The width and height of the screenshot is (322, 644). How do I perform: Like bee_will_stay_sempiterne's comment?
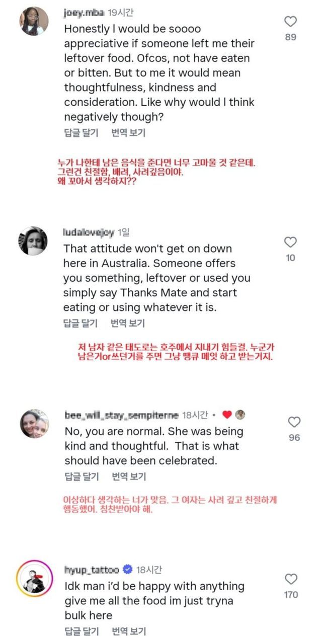pos(294,422)
